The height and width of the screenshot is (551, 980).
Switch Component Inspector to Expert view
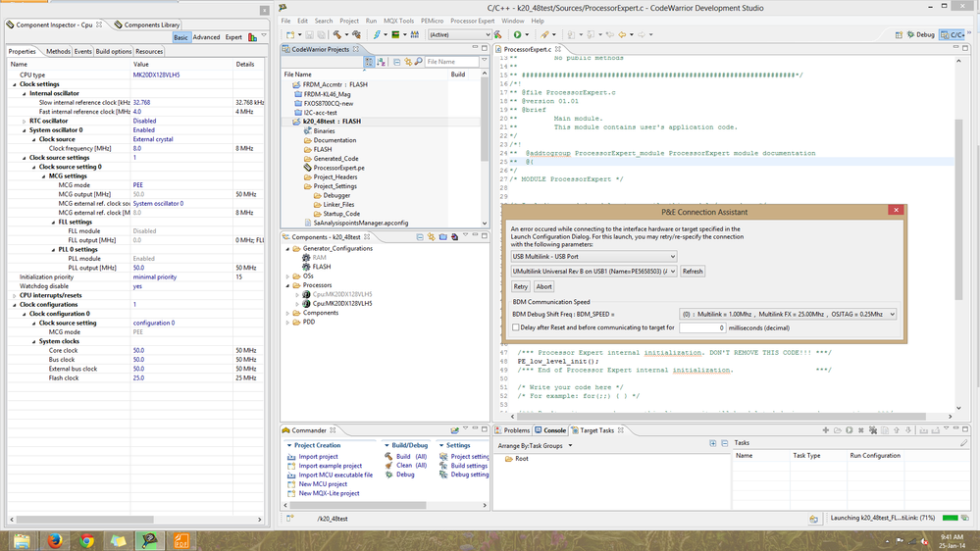tap(233, 37)
